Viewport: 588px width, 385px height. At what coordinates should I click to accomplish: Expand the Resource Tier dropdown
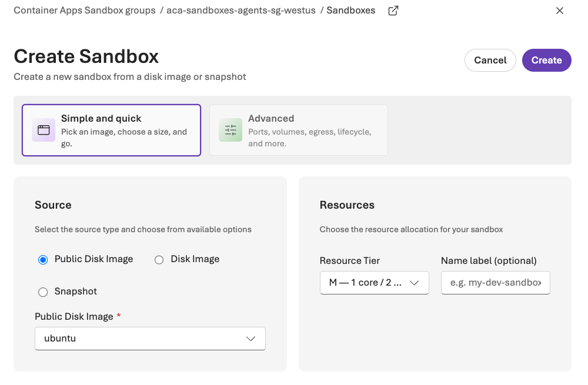pos(374,283)
